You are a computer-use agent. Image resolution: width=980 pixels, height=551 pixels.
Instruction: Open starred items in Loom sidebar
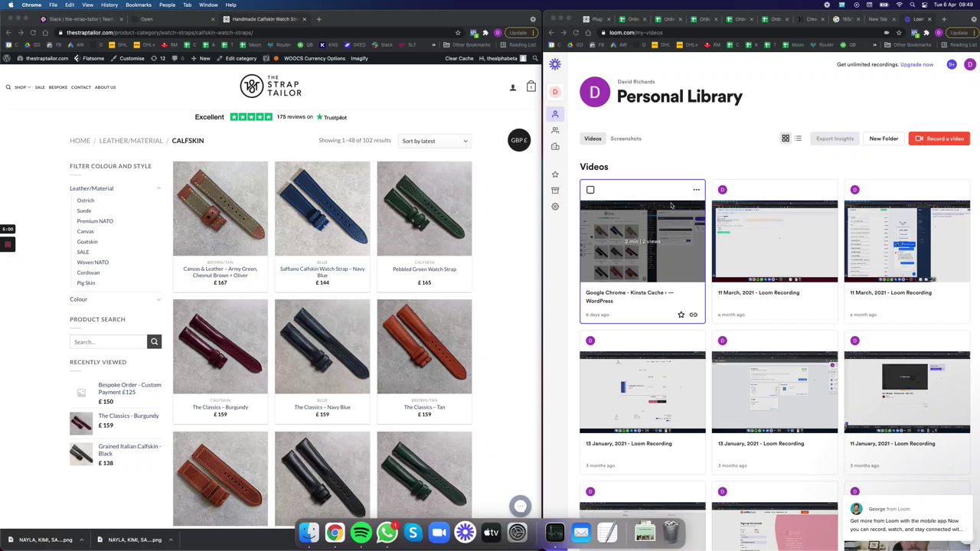555,174
